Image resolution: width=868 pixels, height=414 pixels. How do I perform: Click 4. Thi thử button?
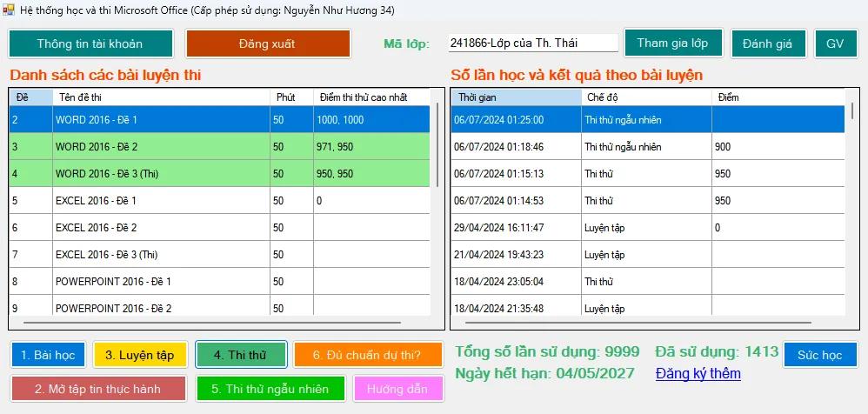(241, 355)
